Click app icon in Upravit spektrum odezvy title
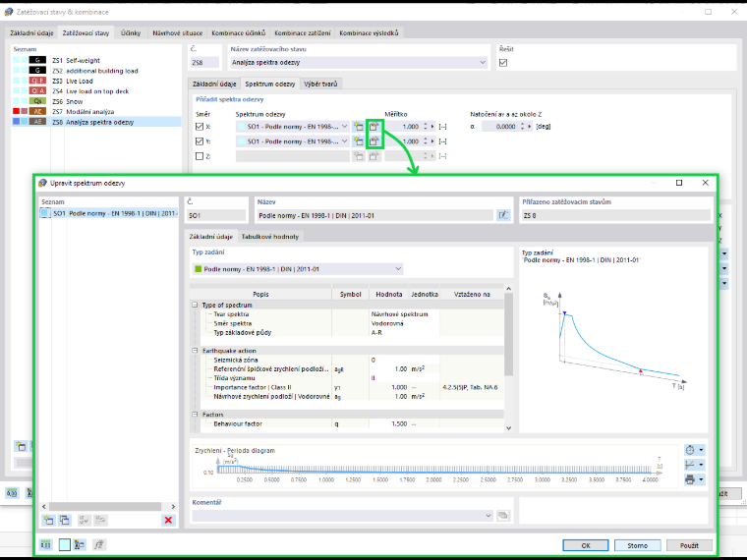Image resolution: width=747 pixels, height=560 pixels. [43, 183]
